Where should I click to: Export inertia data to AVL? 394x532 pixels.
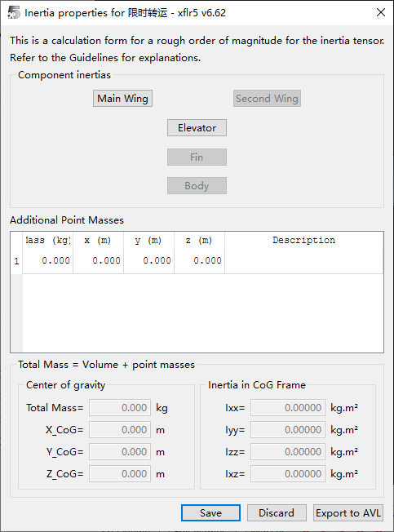click(348, 512)
